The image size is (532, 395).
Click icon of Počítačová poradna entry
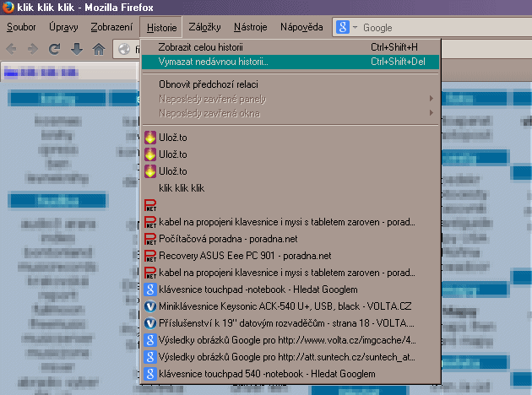tap(150, 239)
